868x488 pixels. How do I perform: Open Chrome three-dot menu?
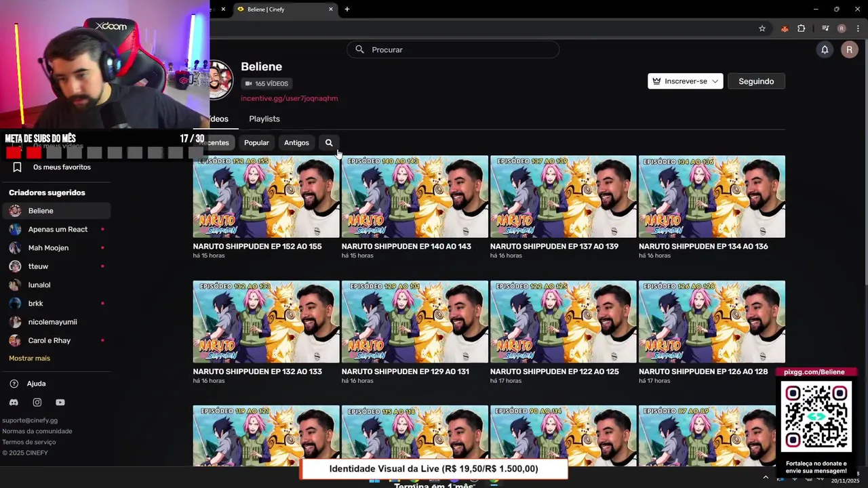858,28
